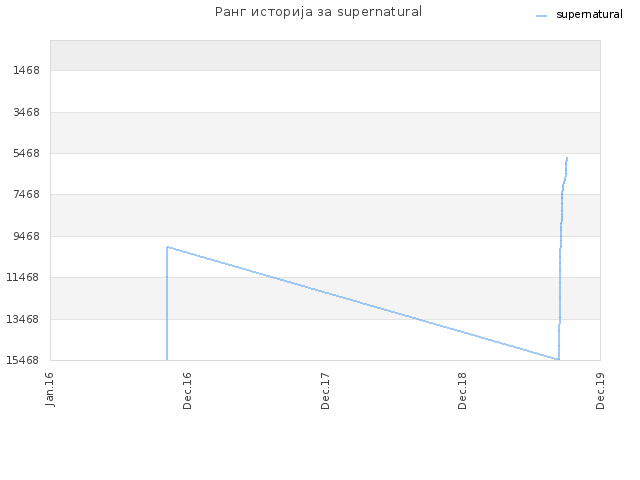This screenshot has width=640, height=480.
Task: Click the Jan.16 x-axis label
Action: (x=49, y=389)
